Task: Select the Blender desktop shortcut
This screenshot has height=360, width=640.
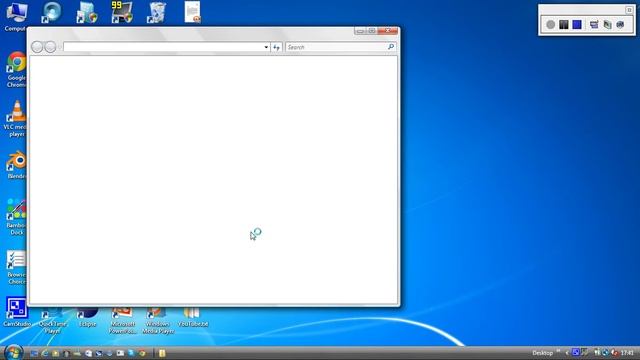Action: click(16, 165)
